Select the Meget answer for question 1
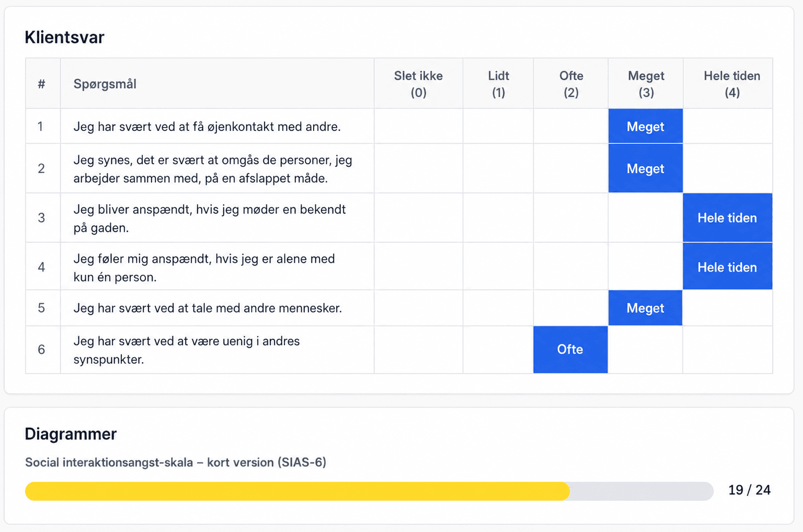This screenshot has width=803, height=532. pos(645,126)
